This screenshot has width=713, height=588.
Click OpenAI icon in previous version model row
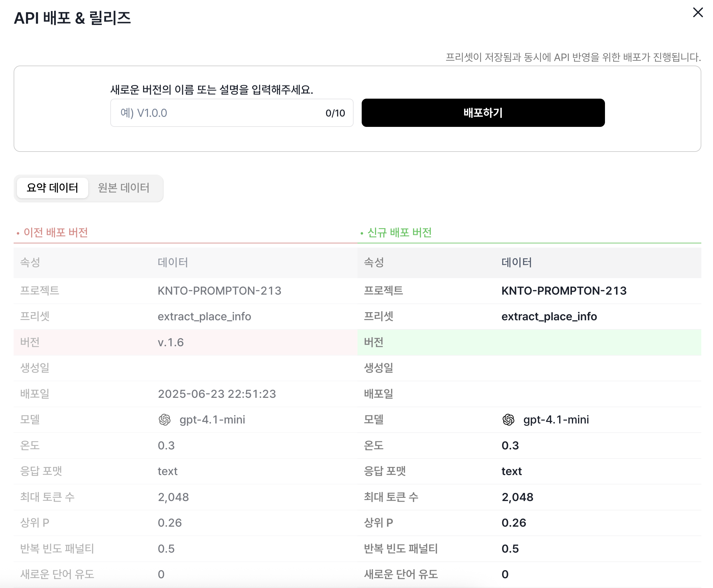[164, 420]
